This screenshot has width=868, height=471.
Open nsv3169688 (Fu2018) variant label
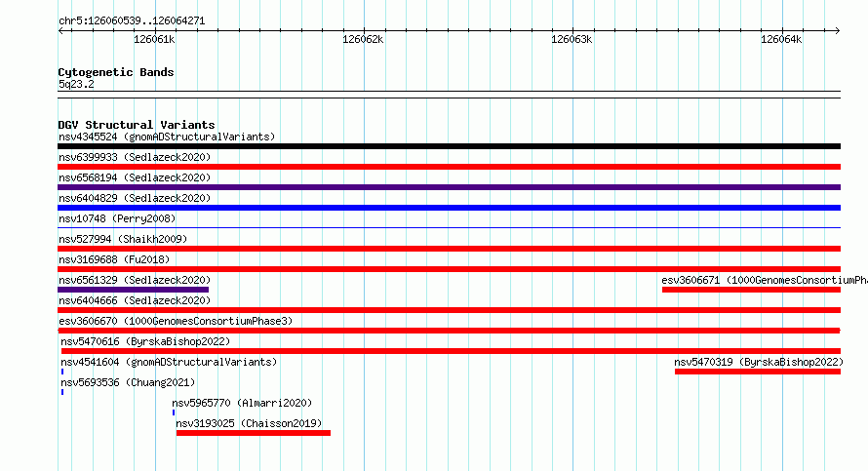pos(114,259)
